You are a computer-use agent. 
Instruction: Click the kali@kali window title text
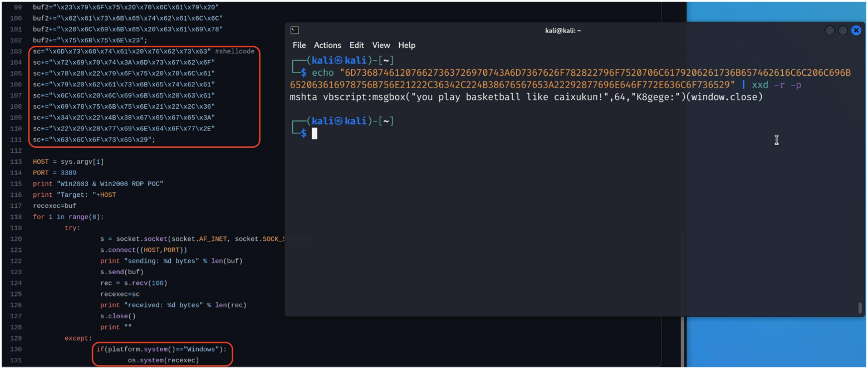563,31
